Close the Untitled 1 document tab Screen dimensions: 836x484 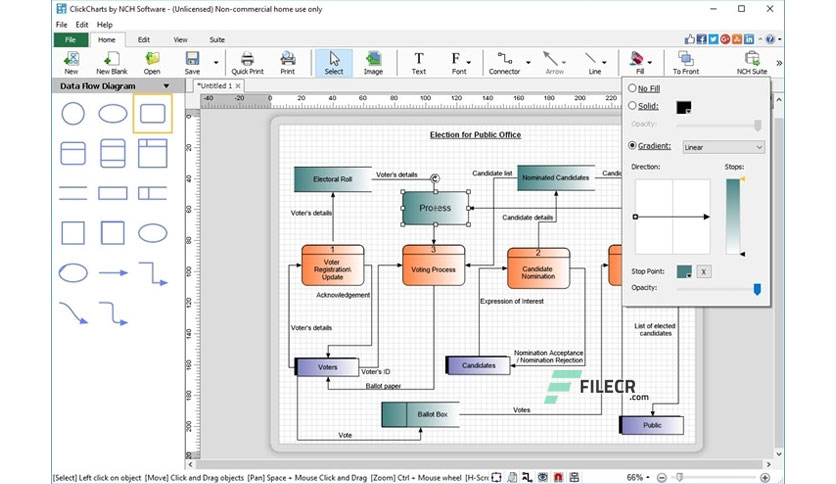[x=238, y=86]
